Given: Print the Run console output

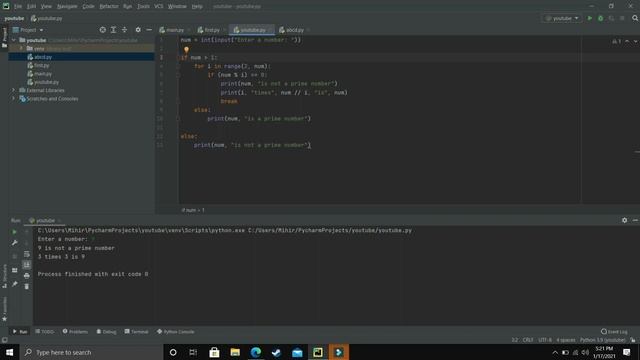Looking at the screenshot, I should 27,276.
